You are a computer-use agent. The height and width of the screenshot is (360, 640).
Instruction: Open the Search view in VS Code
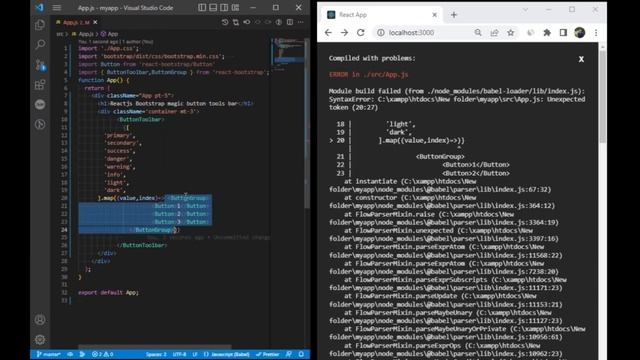pos(40,44)
